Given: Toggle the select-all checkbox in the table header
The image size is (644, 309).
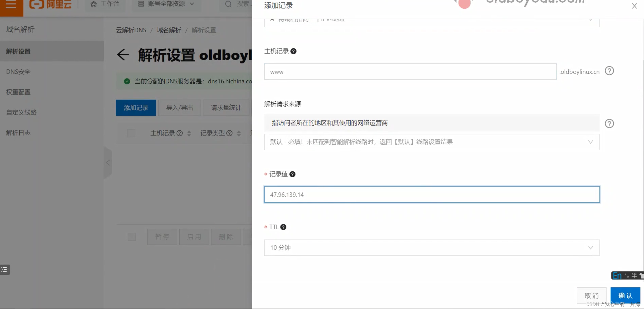Looking at the screenshot, I should [131, 133].
